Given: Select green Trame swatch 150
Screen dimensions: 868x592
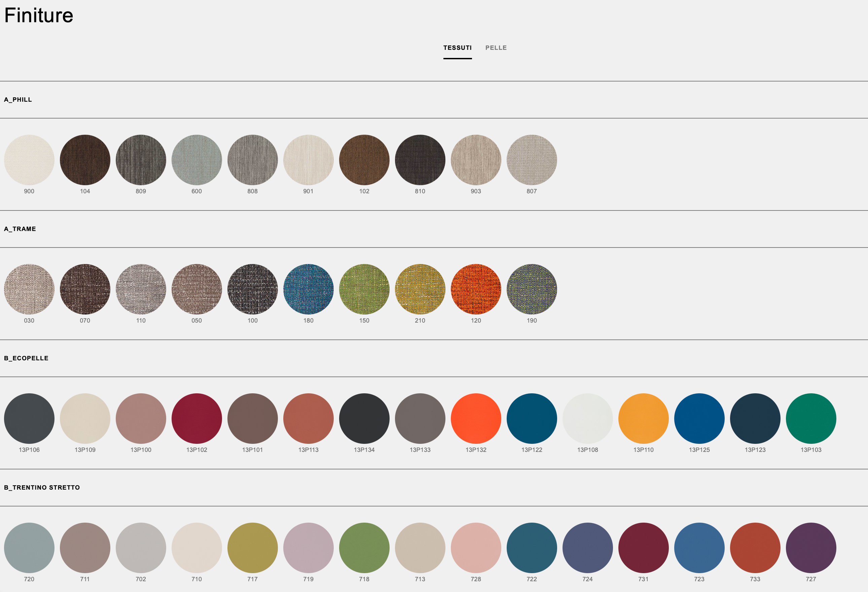Looking at the screenshot, I should click(x=364, y=289).
